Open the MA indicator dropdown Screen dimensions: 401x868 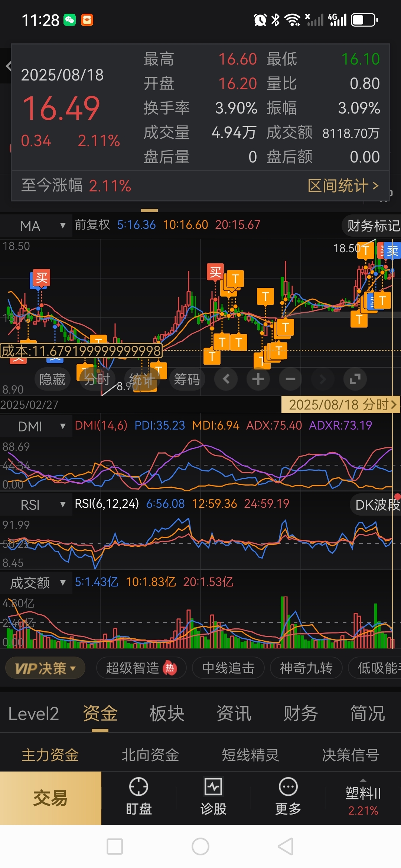(x=36, y=226)
